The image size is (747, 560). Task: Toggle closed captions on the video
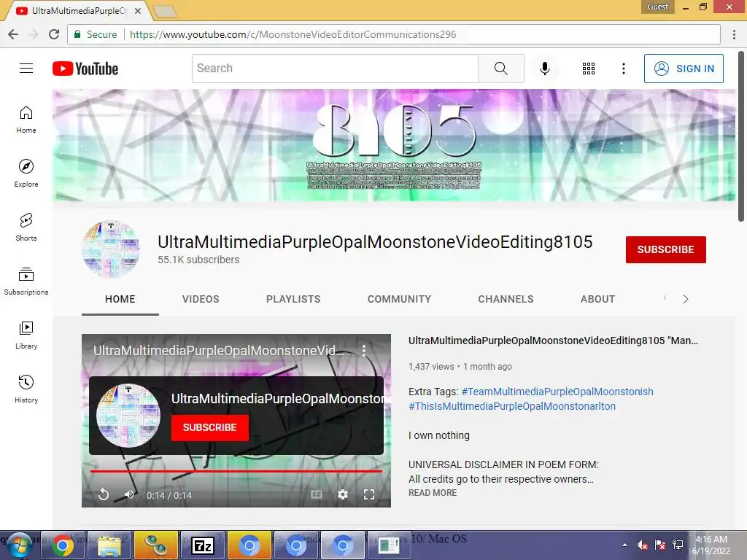tap(317, 495)
